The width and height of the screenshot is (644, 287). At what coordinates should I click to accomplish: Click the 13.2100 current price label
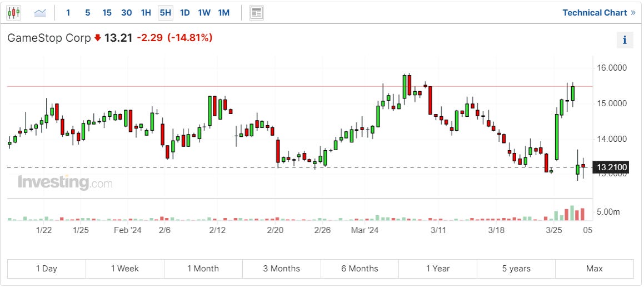(x=612, y=167)
